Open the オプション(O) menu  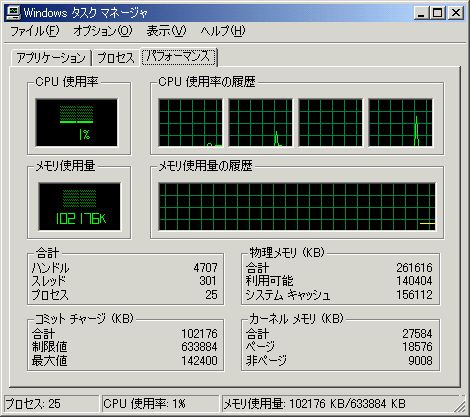[102, 31]
